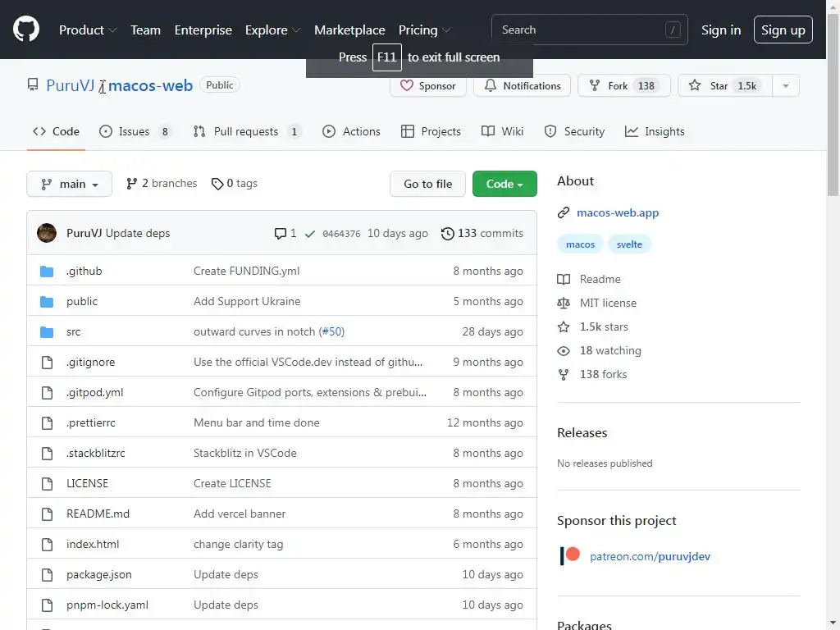Click the .gitignore file icon

pos(47,362)
